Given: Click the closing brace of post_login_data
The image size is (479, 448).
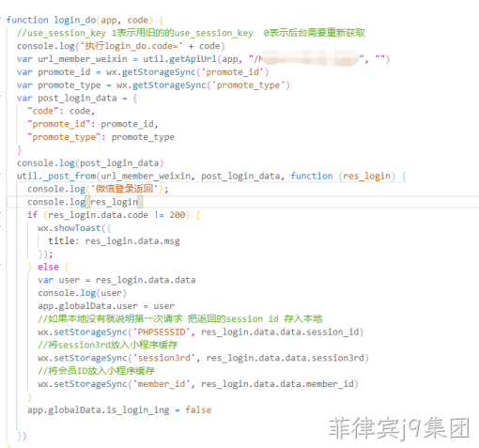Looking at the screenshot, I should click(x=20, y=150).
